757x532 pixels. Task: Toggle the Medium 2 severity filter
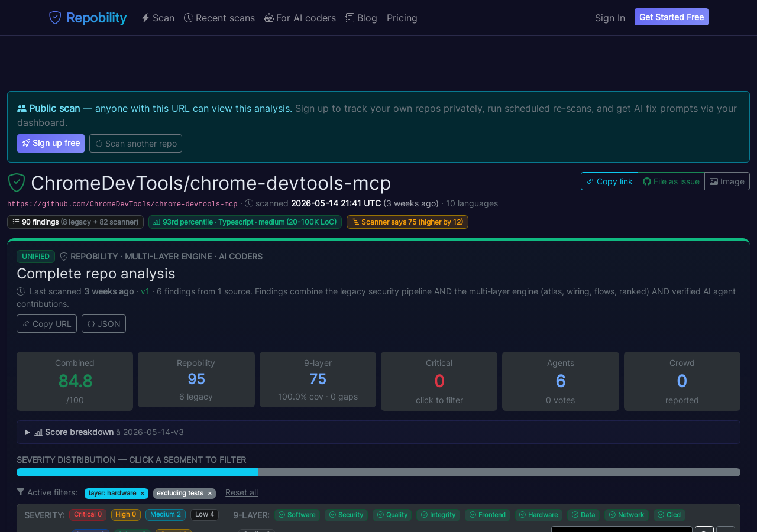coord(166,515)
